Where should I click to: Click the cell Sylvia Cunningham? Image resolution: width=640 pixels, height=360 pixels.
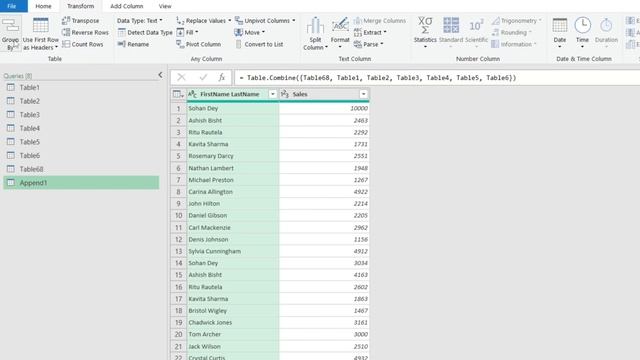coord(233,251)
